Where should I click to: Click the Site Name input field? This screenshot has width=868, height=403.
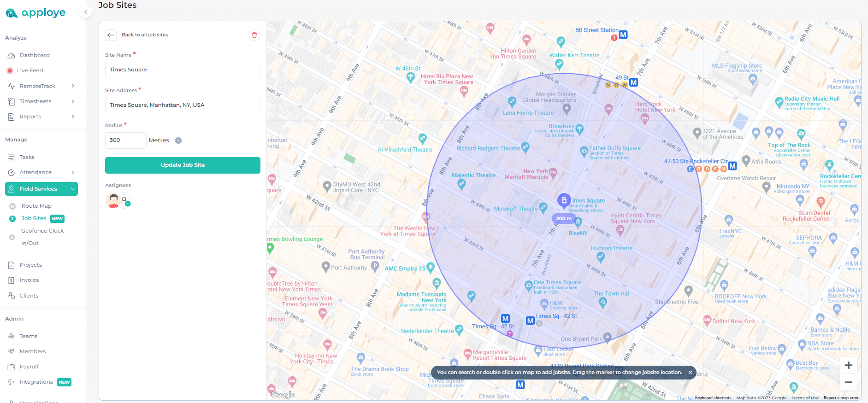[183, 70]
